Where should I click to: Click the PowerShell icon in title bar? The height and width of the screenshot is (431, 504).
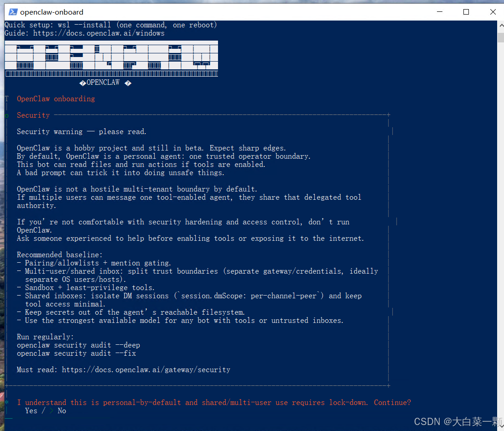(x=13, y=12)
